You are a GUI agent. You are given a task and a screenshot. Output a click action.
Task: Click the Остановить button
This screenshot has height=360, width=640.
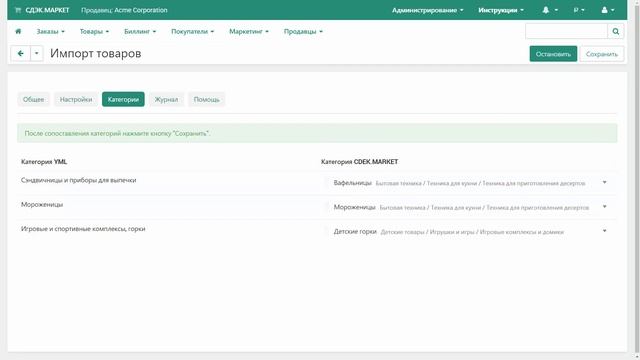tap(553, 54)
